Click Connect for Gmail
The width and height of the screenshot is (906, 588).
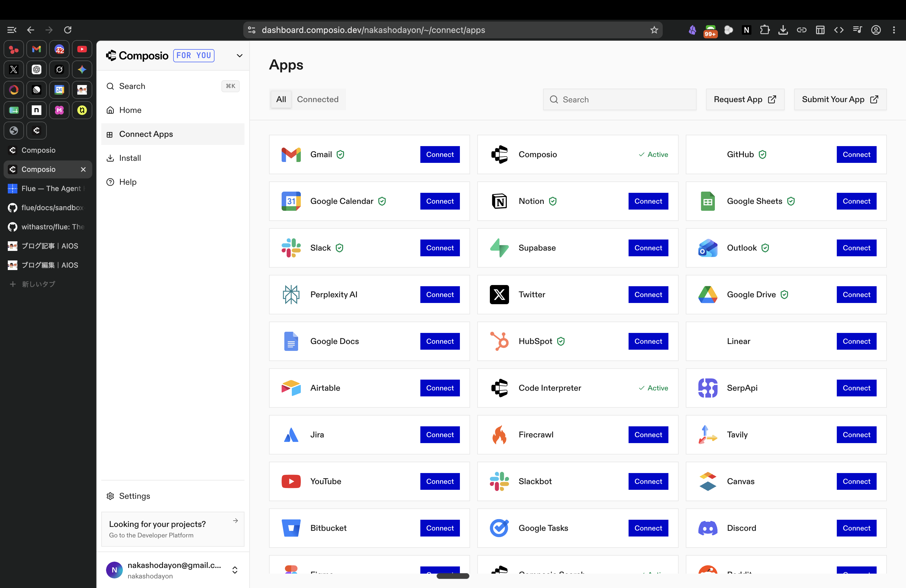click(x=440, y=154)
